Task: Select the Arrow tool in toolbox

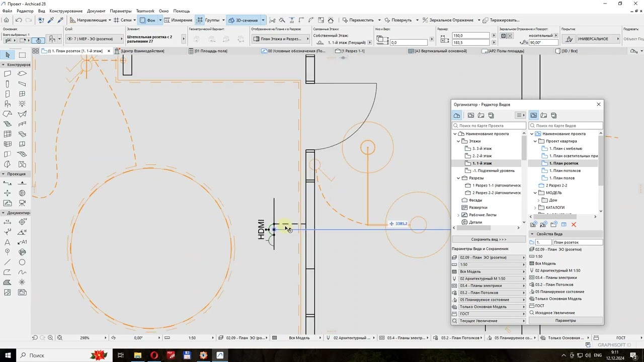Action: [x=8, y=55]
